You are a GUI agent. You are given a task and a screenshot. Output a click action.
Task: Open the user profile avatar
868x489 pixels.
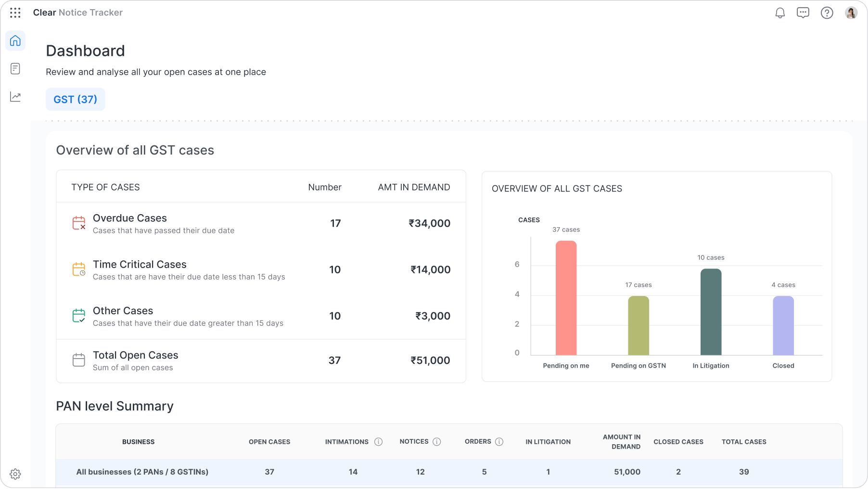tap(851, 13)
